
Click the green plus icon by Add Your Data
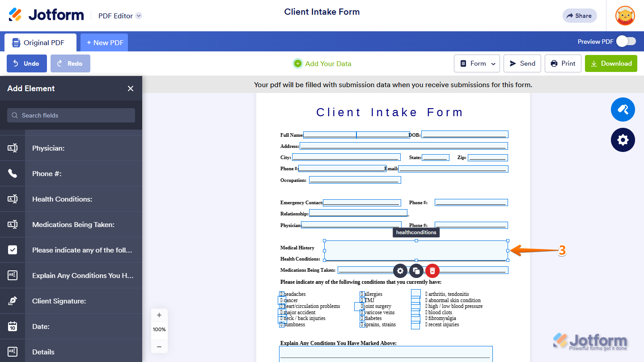coord(297,63)
